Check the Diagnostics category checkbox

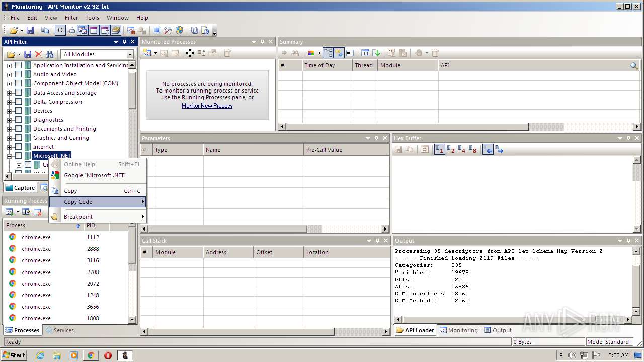pyautogui.click(x=19, y=120)
